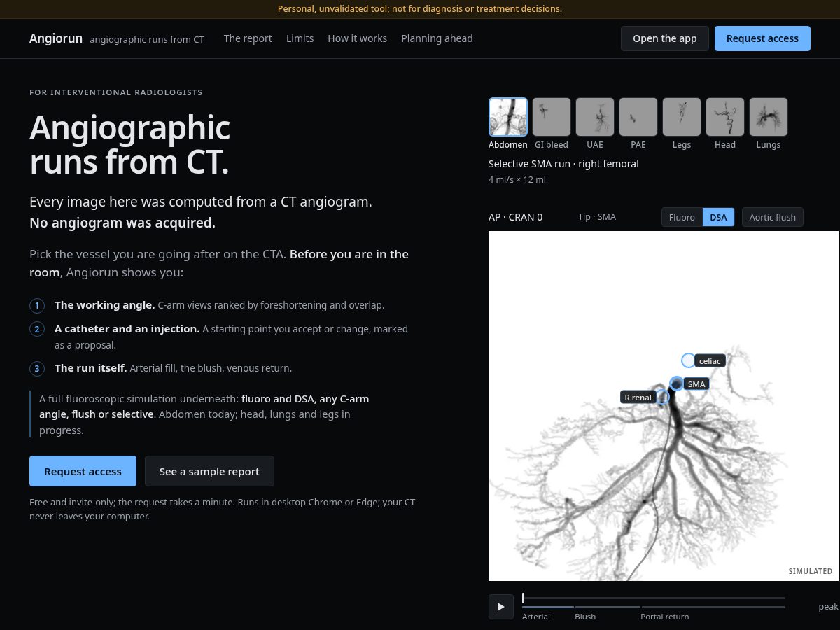
Task: Click the SMA label tag
Action: pyautogui.click(x=696, y=384)
